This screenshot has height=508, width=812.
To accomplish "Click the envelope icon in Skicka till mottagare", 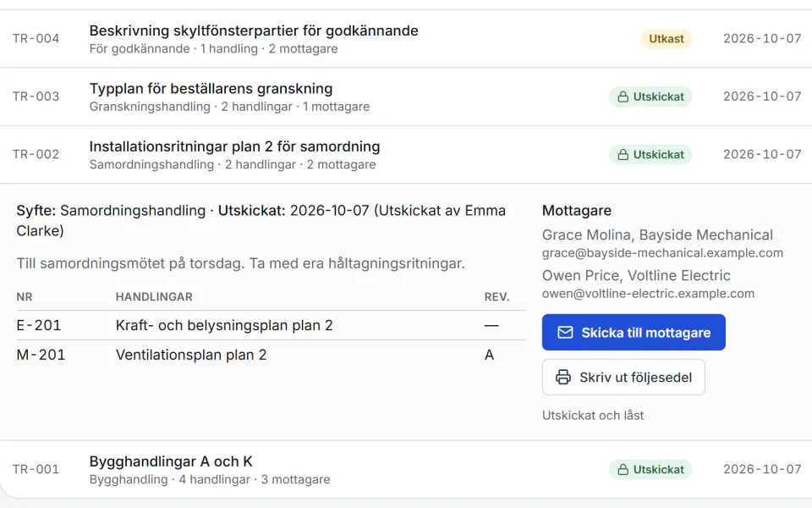I will [565, 332].
